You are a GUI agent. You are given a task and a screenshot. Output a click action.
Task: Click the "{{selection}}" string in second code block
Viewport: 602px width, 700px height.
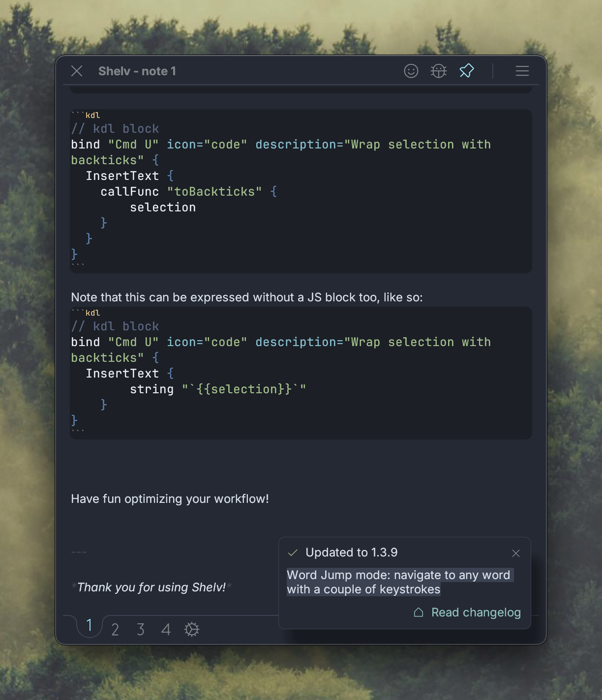244,389
